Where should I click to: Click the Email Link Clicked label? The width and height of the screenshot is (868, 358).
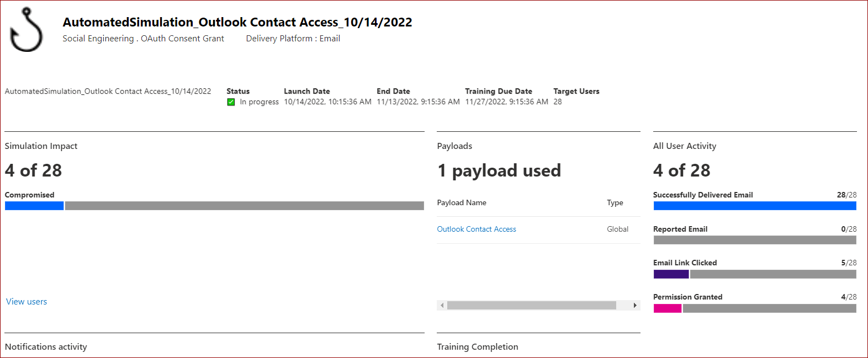click(x=685, y=263)
